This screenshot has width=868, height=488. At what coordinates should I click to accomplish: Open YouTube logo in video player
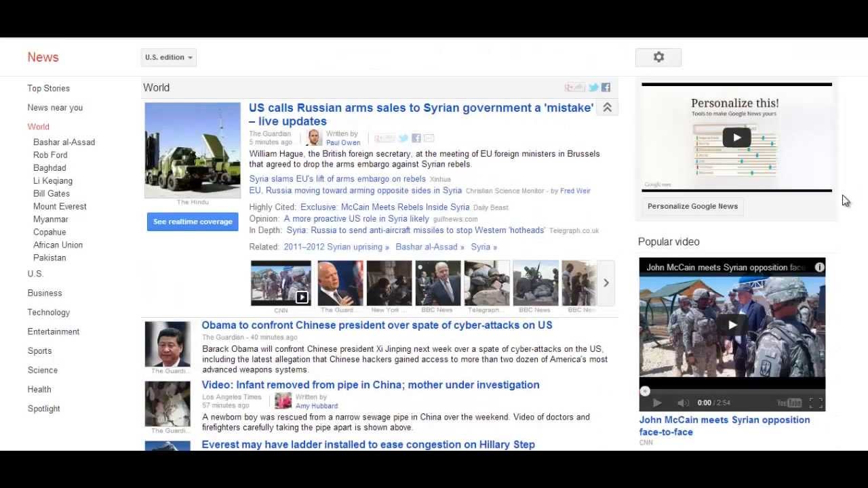point(789,403)
